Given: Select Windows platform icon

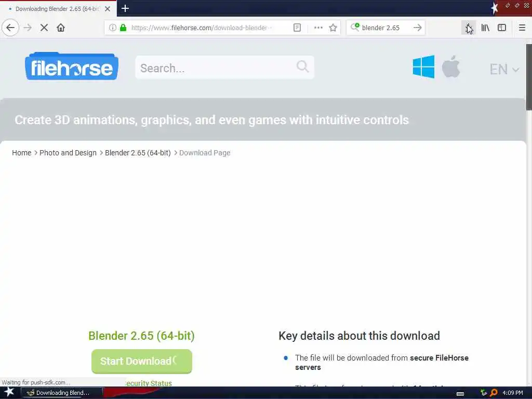Looking at the screenshot, I should click(423, 66).
